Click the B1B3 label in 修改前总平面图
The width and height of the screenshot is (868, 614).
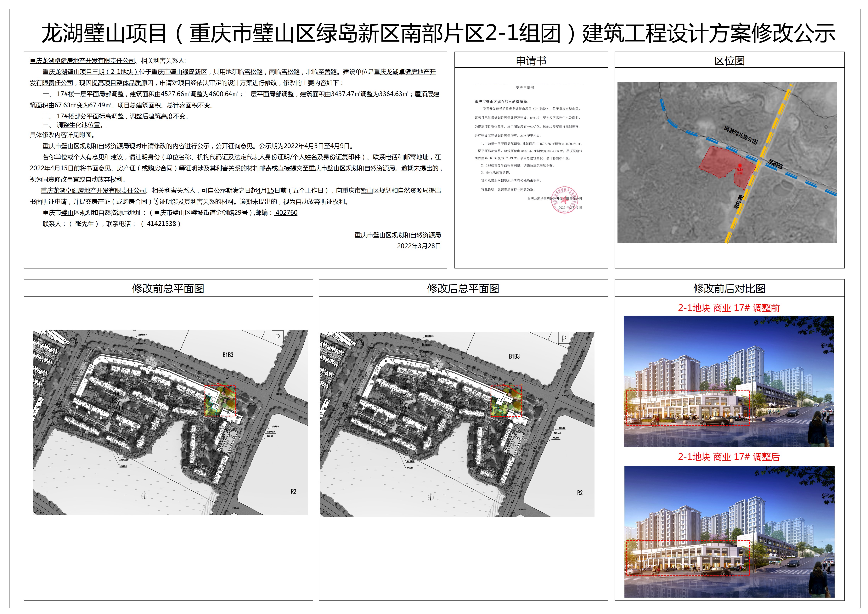pyautogui.click(x=228, y=355)
